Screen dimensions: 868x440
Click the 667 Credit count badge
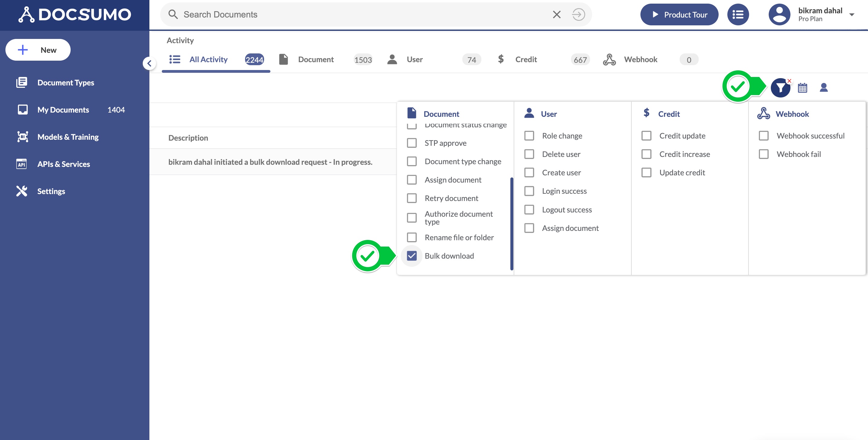point(580,60)
